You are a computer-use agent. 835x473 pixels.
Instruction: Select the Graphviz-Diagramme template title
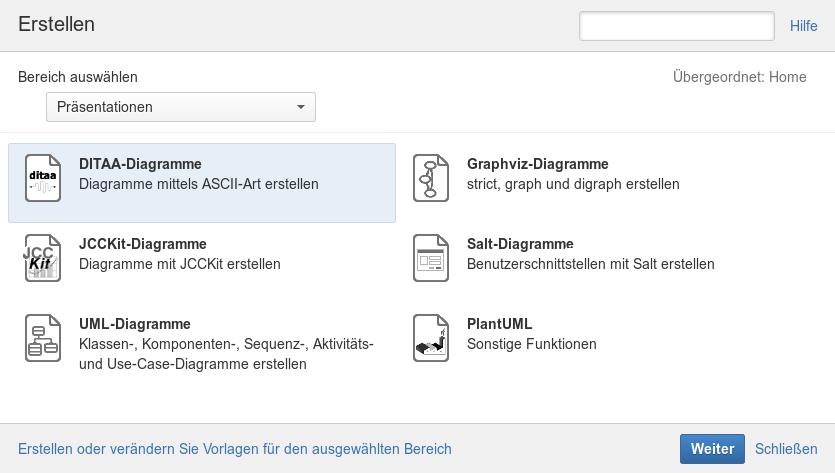tap(538, 164)
